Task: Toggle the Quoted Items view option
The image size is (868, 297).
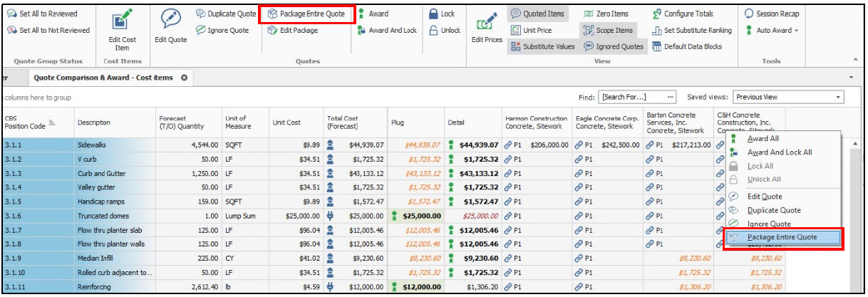Action: (x=538, y=14)
